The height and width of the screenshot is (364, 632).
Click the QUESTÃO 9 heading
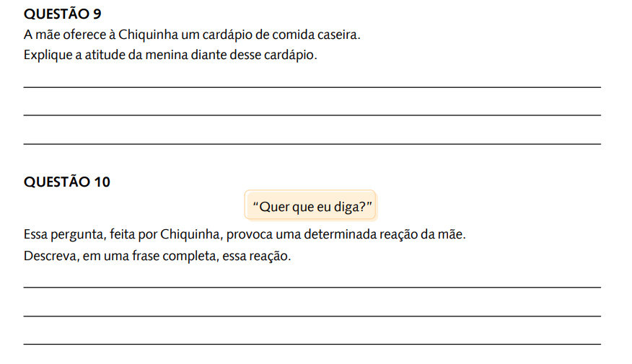(63, 14)
